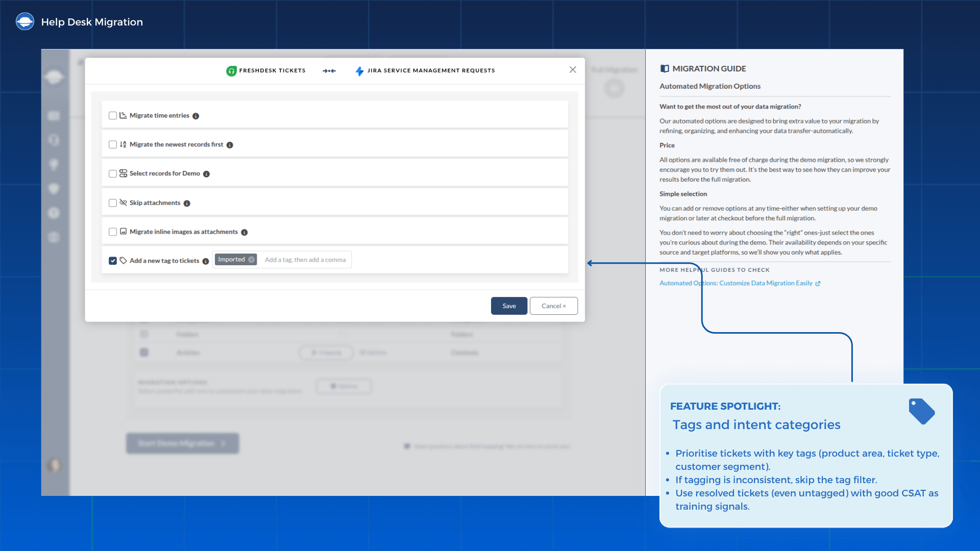The image size is (980, 551).
Task: Click the newest records sort icon
Action: click(123, 145)
